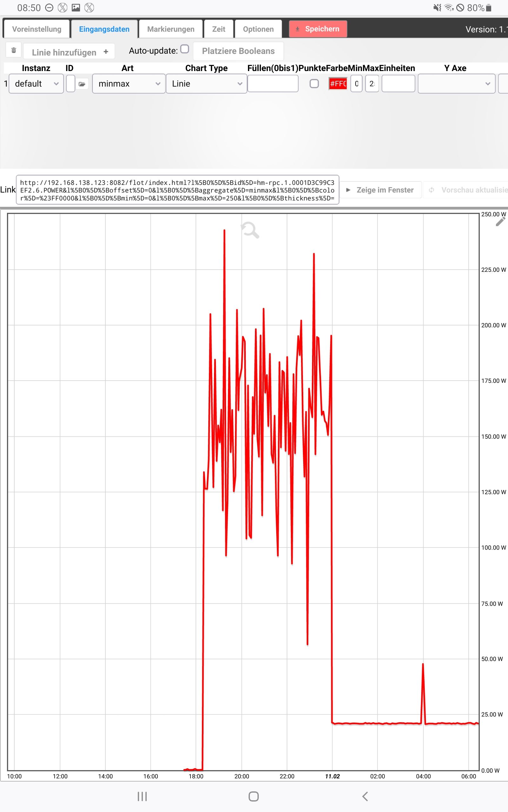Click Platziere Booleans button

(238, 51)
